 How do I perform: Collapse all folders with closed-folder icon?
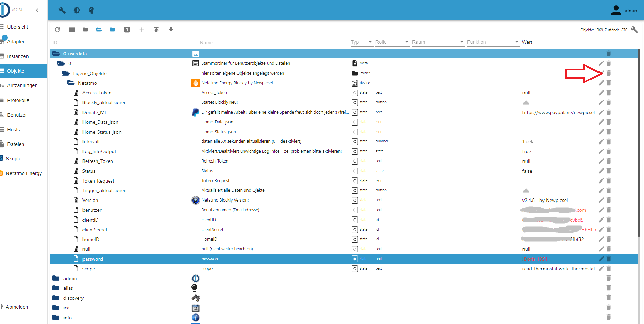click(85, 30)
